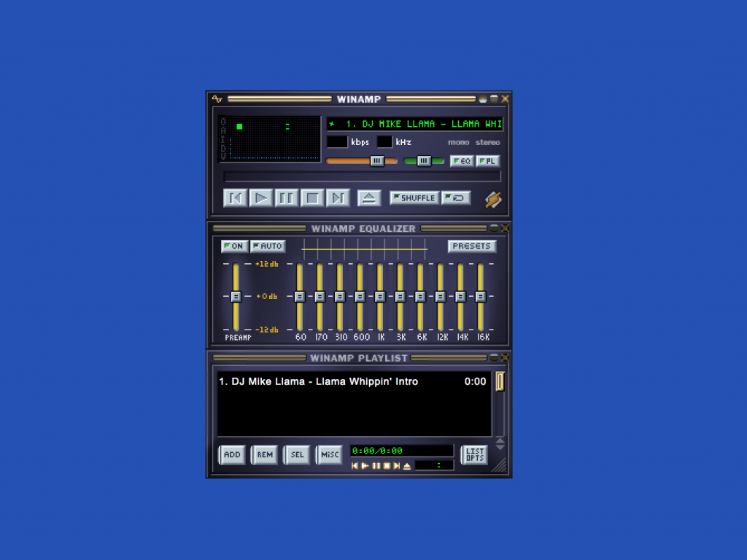The width and height of the screenshot is (747, 560).
Task: Click the playlist vertical scrollbar handle
Action: [x=500, y=381]
